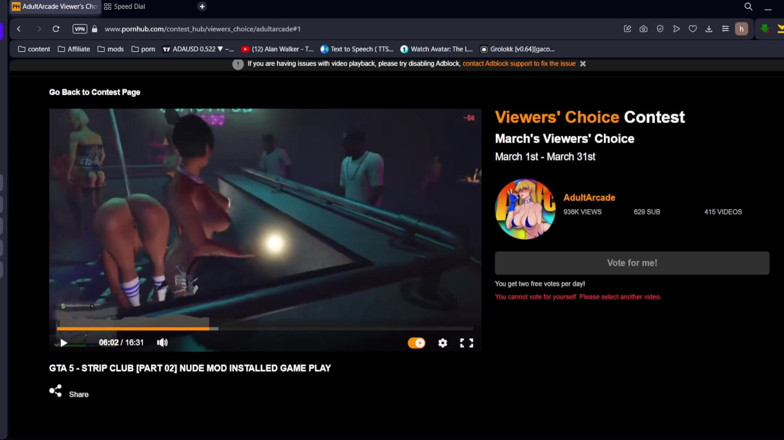This screenshot has width=784, height=440.
Task: Play the video with the play button
Action: 64,342
